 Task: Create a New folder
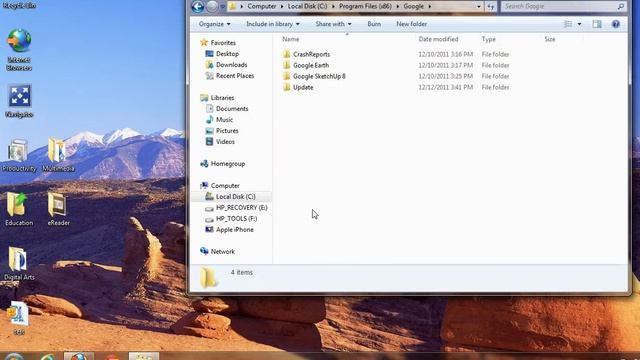click(x=411, y=24)
